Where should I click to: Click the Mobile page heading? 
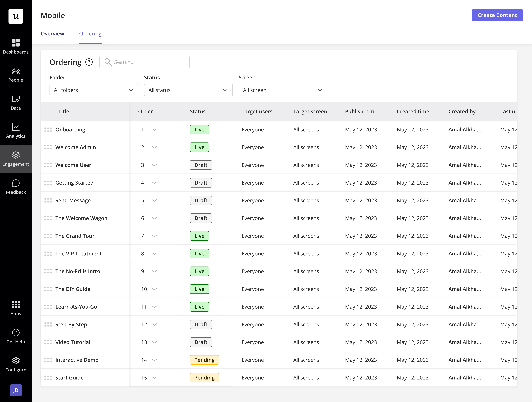click(x=53, y=15)
